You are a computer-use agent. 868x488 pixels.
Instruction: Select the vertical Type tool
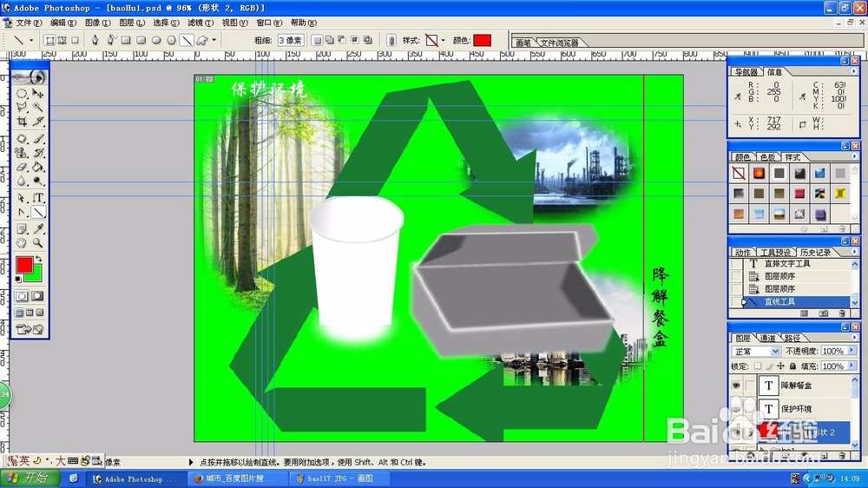[x=37, y=198]
